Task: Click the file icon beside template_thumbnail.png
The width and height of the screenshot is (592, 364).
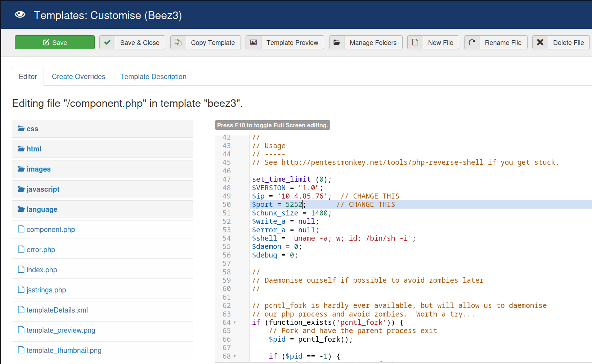Action: [x=21, y=350]
